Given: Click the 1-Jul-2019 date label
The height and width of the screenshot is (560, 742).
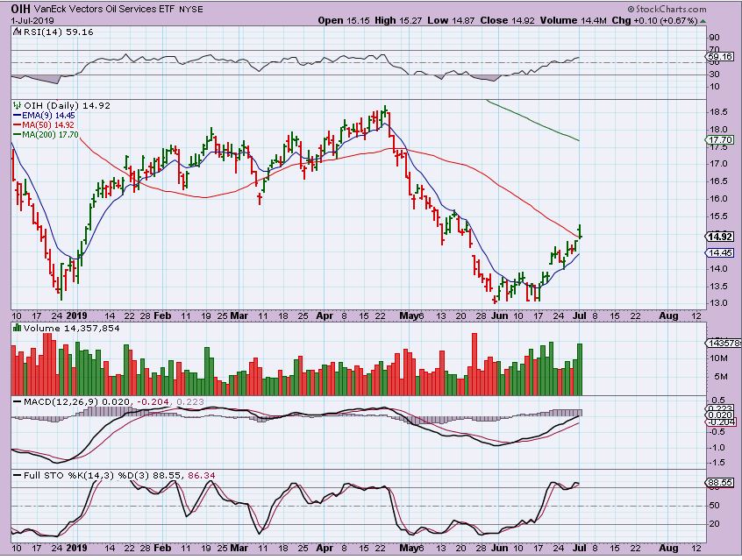Looking at the screenshot, I should click(x=32, y=21).
